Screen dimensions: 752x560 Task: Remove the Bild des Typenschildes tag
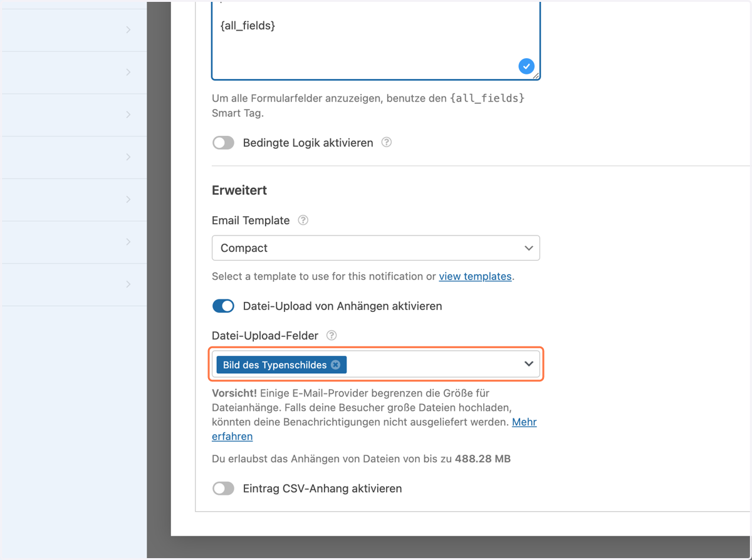click(x=336, y=365)
